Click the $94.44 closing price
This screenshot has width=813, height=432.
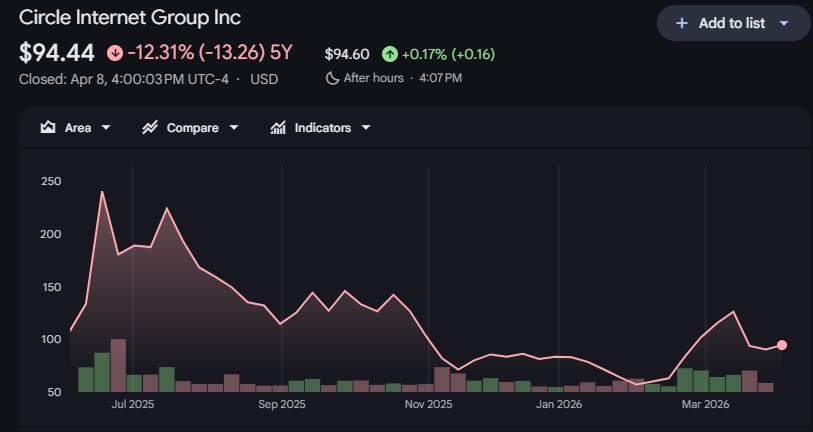coord(57,53)
